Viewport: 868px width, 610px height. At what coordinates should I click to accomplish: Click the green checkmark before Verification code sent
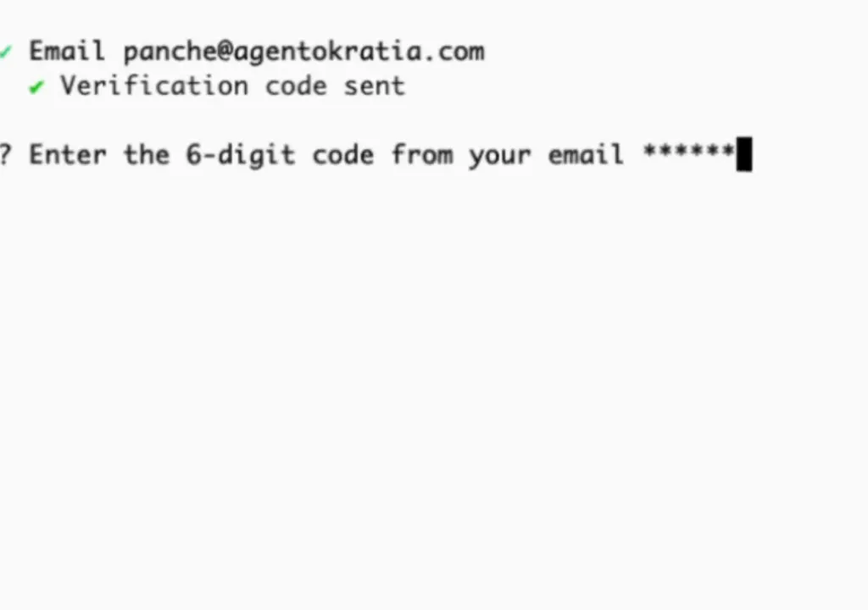tap(36, 87)
